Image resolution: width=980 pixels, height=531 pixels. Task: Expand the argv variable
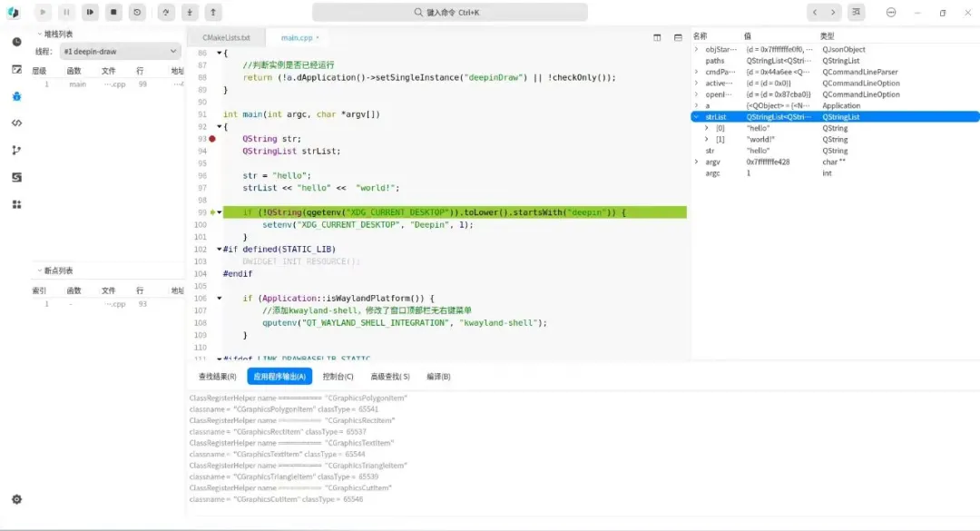(696, 162)
